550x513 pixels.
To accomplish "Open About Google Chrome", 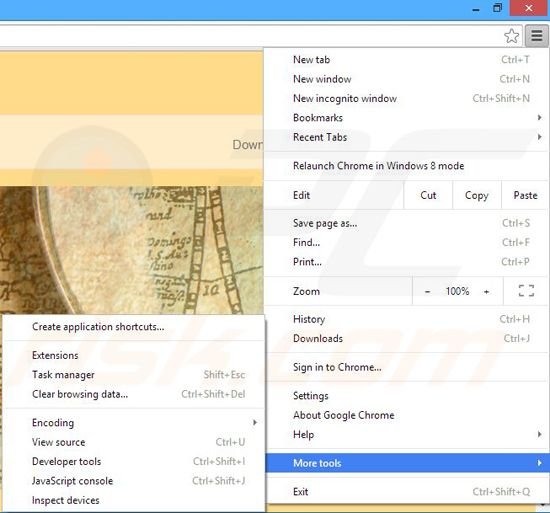I will click(406, 415).
